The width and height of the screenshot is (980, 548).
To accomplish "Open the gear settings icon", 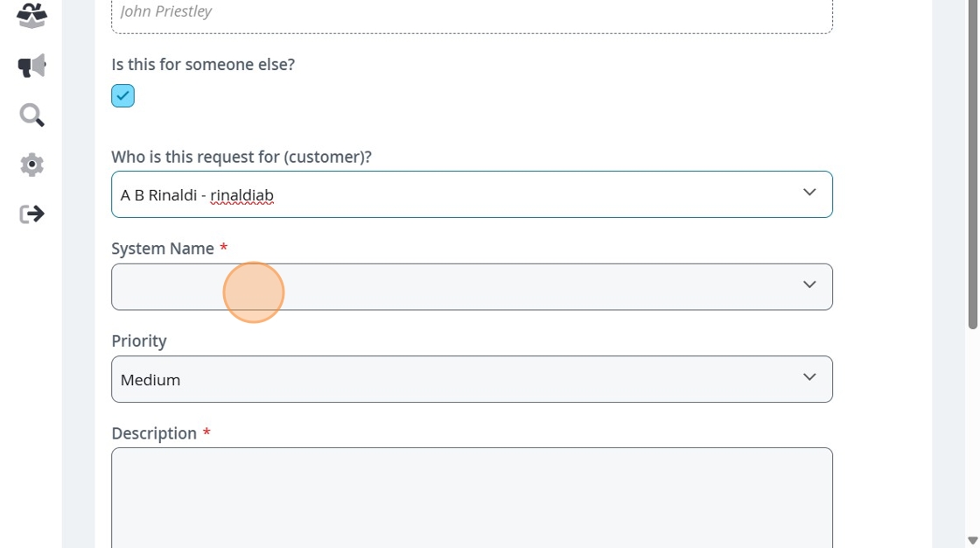I will pos(31,165).
